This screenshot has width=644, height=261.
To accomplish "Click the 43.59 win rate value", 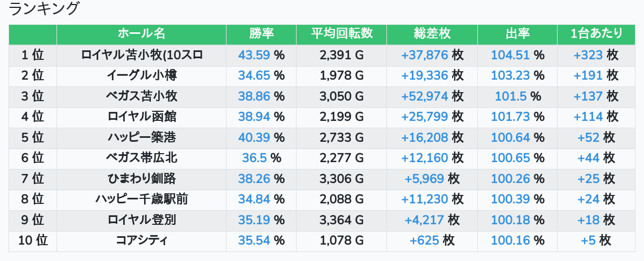I will (254, 55).
